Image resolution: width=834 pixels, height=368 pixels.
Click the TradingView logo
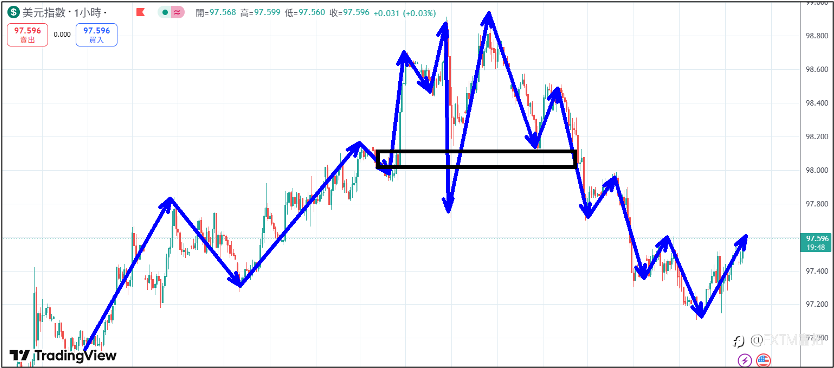(63, 355)
